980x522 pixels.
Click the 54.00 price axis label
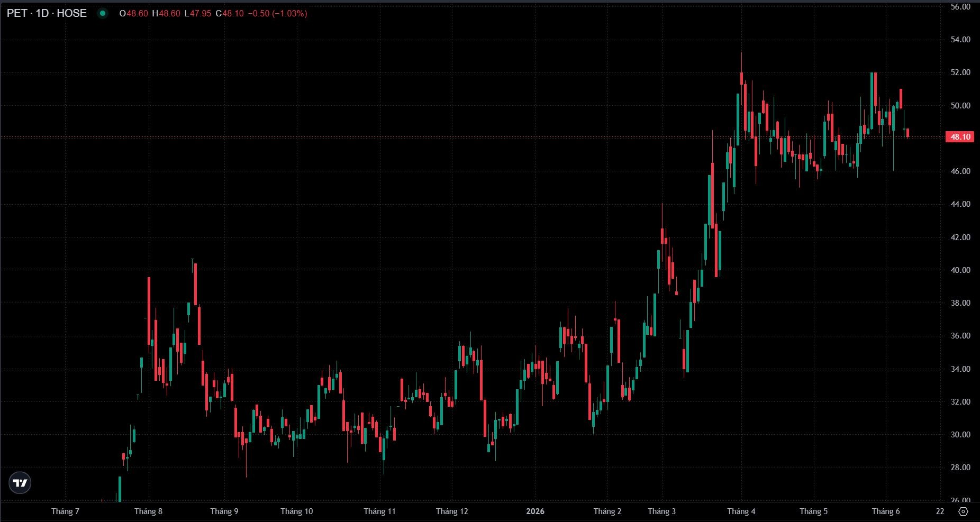tap(960, 40)
